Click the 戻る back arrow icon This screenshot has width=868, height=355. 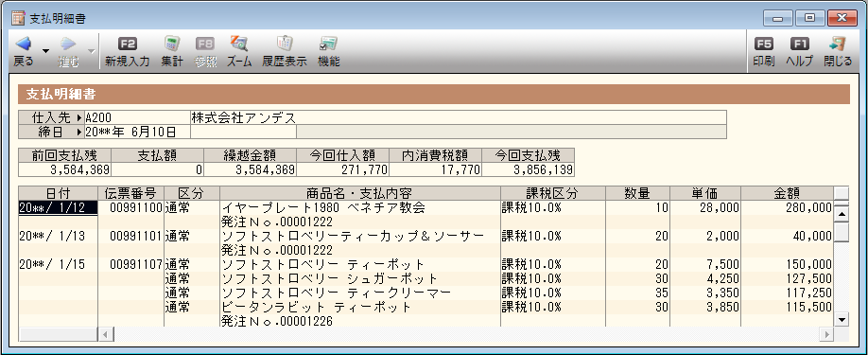[23, 44]
